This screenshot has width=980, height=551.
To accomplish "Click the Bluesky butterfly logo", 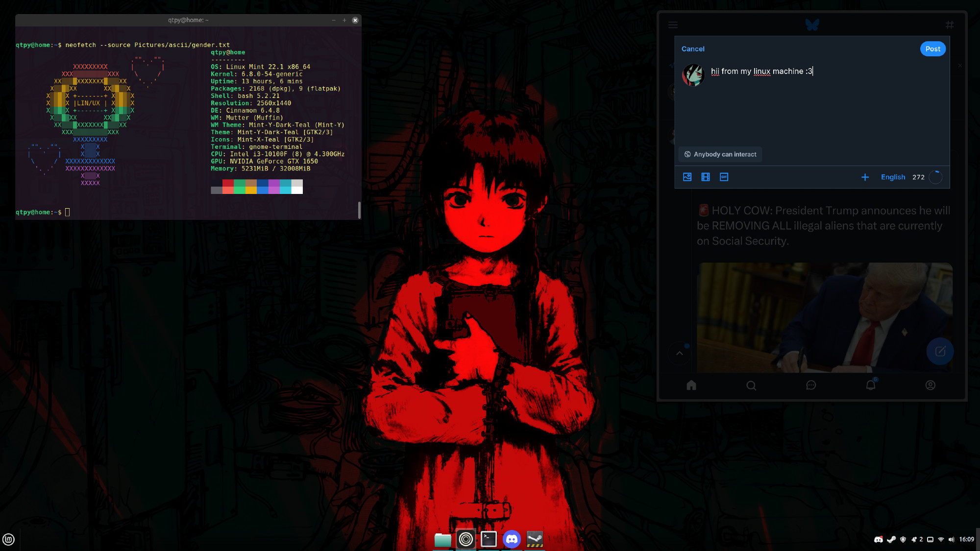I will click(812, 24).
